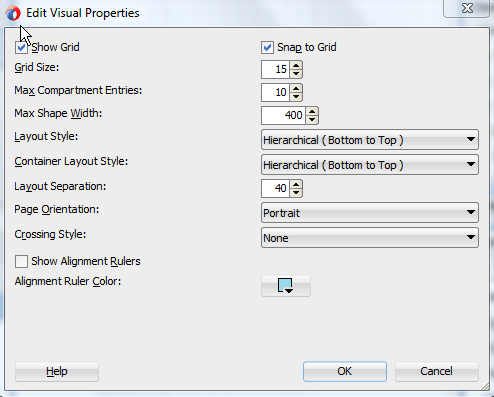Click the Page Orientation label

pos(57,210)
